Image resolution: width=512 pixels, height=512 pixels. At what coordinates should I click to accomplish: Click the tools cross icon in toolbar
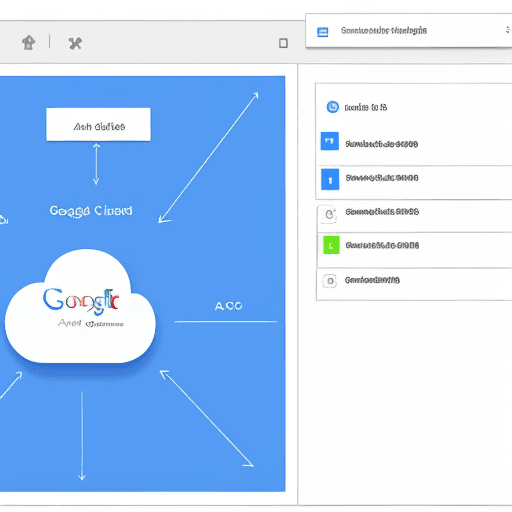[75, 43]
